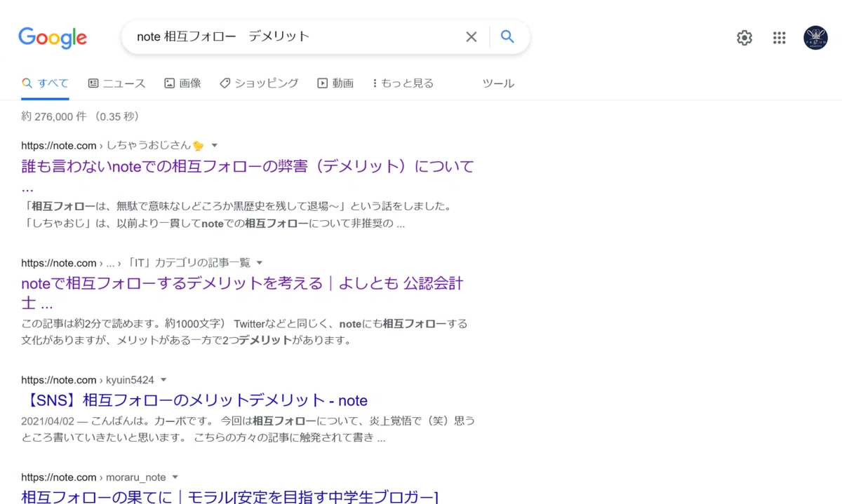This screenshot has width=842, height=504.
Task: Click the Google logo
Action: (53, 37)
